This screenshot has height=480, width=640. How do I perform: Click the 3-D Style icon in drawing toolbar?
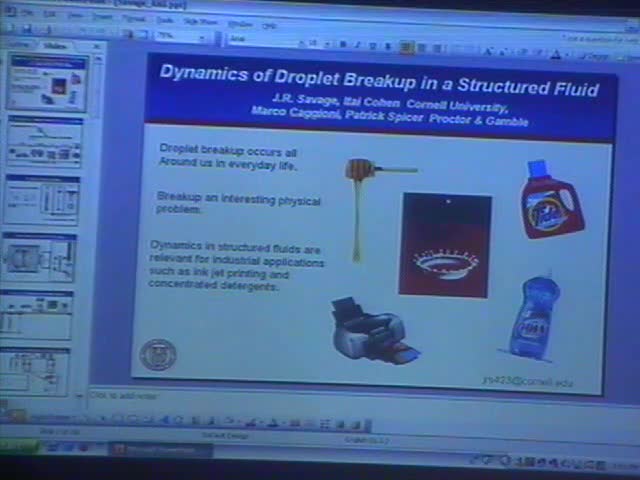pyautogui.click(x=355, y=425)
